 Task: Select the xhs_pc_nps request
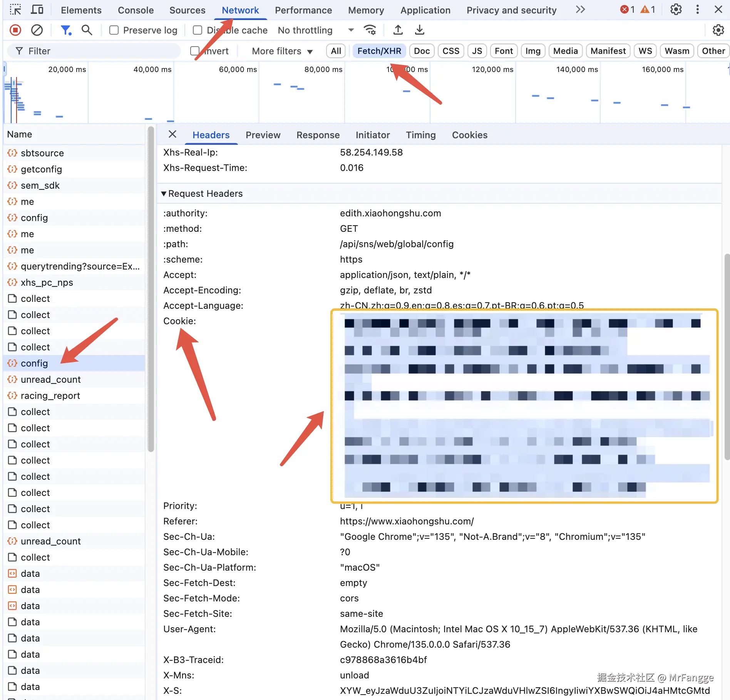tap(74, 282)
